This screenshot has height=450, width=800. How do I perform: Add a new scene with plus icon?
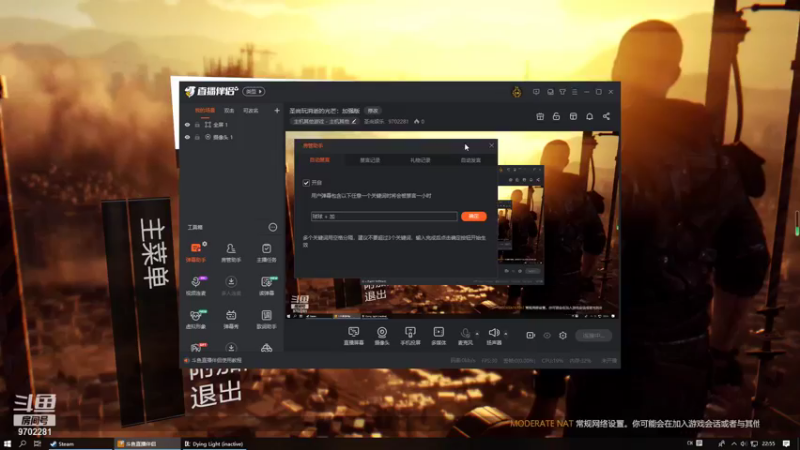(277, 110)
